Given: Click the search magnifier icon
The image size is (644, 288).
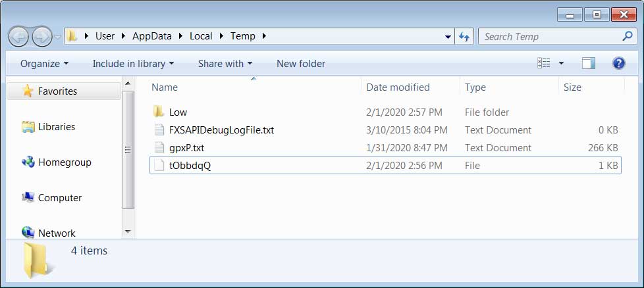Looking at the screenshot, I should click(x=628, y=37).
